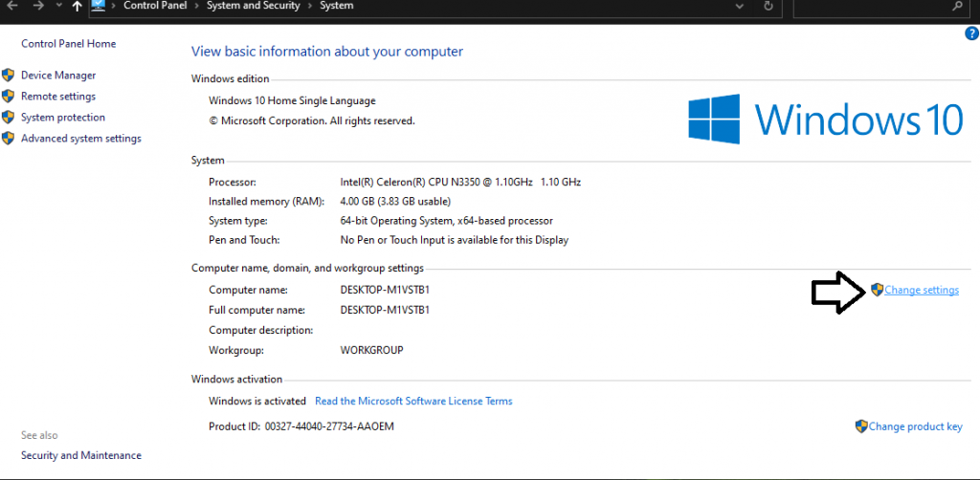Click No Pen or Touch Input text

(x=455, y=240)
